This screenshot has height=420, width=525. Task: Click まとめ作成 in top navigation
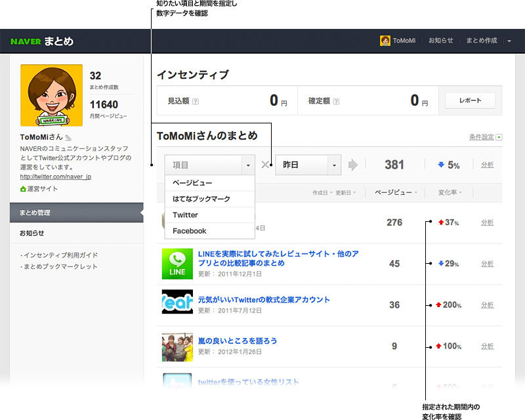click(482, 41)
